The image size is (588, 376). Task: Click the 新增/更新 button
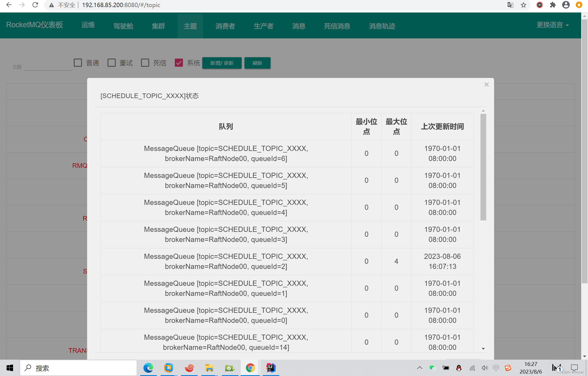(x=222, y=63)
